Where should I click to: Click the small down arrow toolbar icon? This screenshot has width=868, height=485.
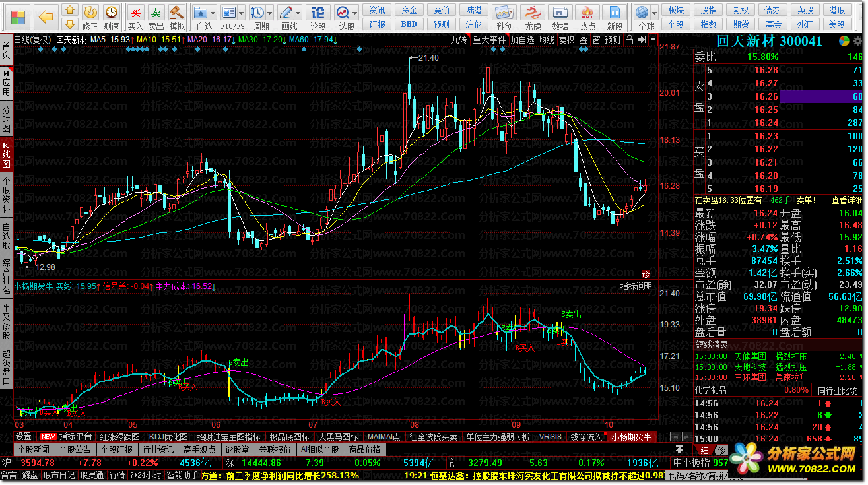tap(69, 24)
